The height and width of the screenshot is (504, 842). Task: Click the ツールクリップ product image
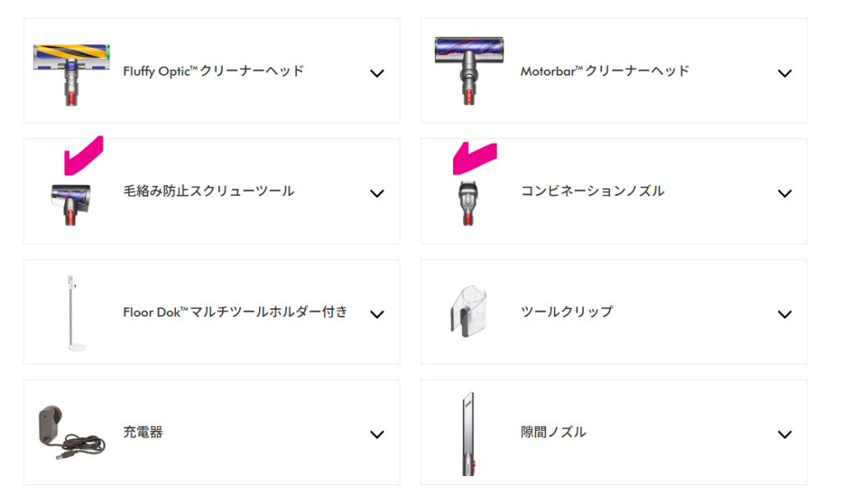(470, 312)
